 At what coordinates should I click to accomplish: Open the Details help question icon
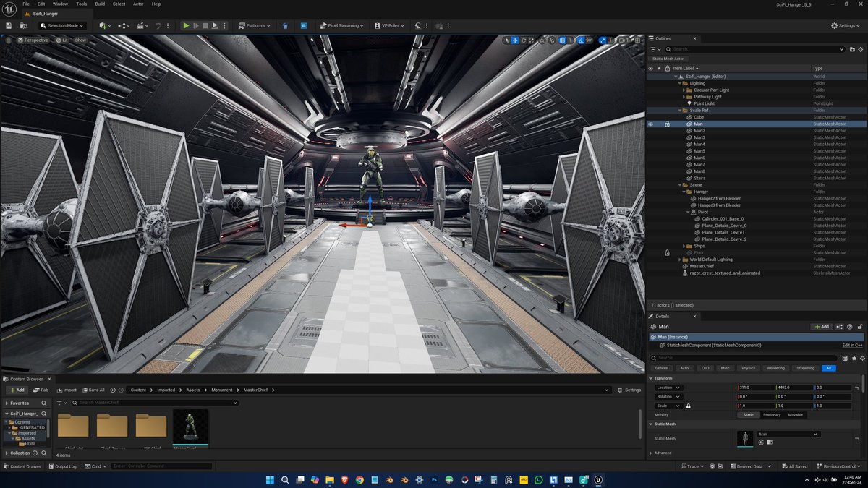coord(849,327)
